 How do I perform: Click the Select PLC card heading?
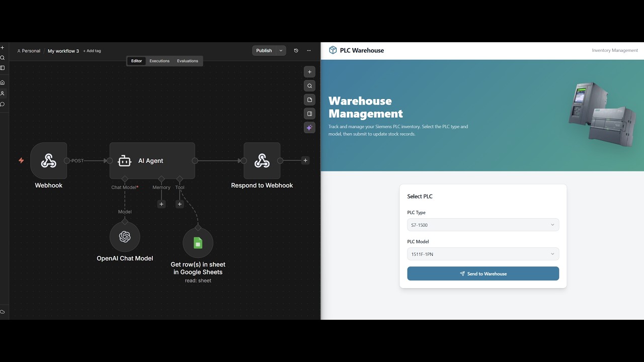(420, 196)
